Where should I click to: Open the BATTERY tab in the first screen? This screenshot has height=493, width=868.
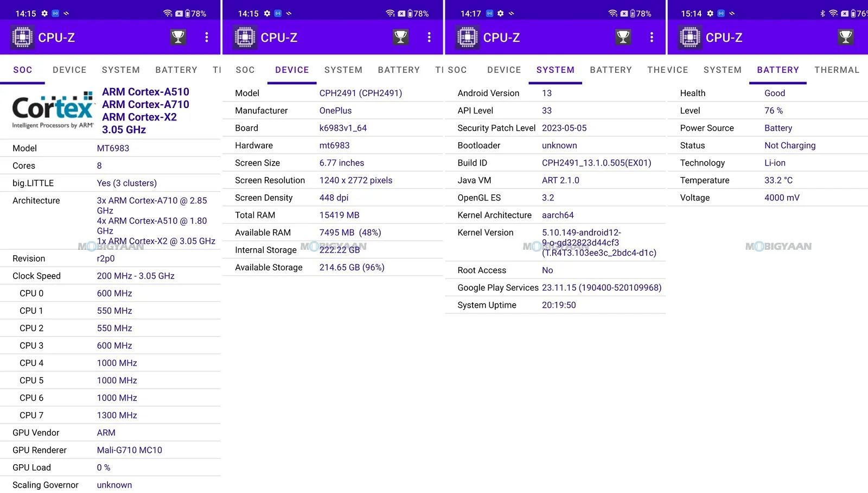coord(176,69)
